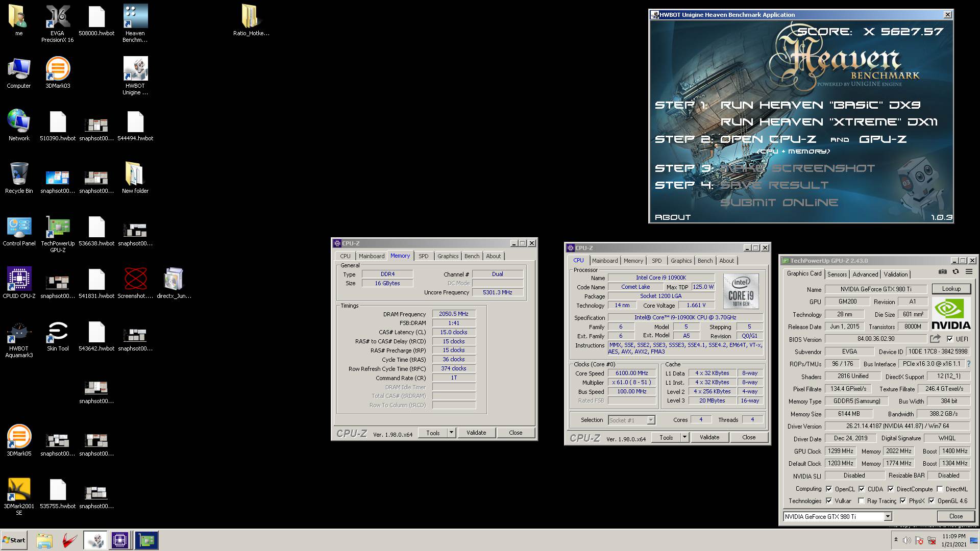The width and height of the screenshot is (980, 551).
Task: Open Bench tab in CPU-Z Memory window
Action: [472, 256]
